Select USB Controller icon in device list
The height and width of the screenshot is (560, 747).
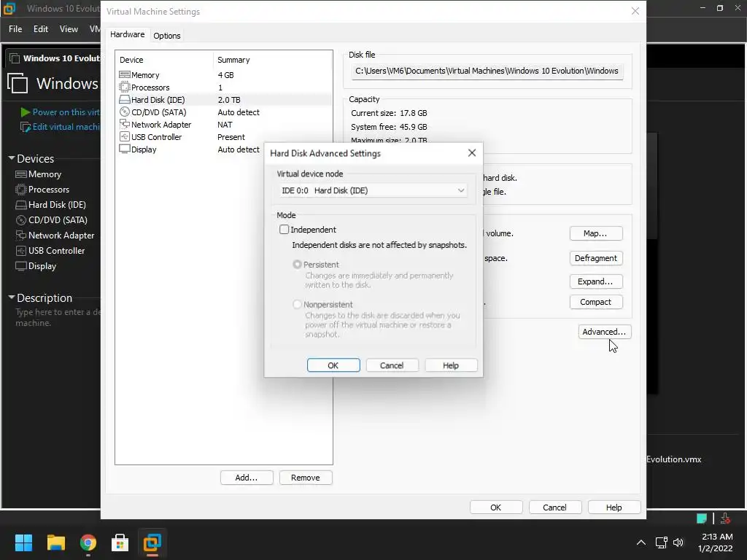point(124,136)
